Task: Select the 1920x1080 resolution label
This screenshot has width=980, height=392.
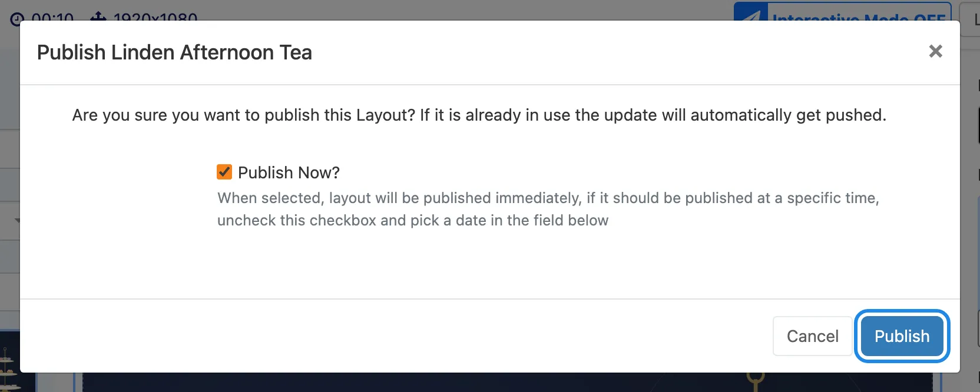Action: [x=155, y=16]
